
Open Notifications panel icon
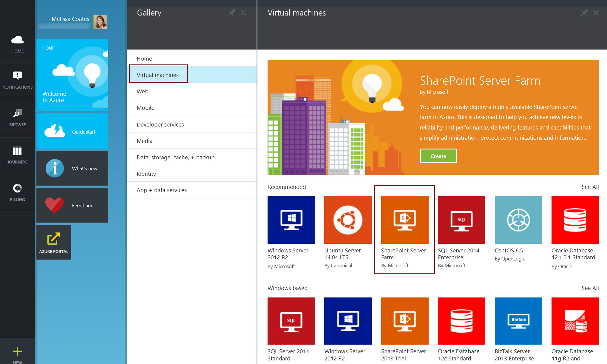[x=17, y=75]
